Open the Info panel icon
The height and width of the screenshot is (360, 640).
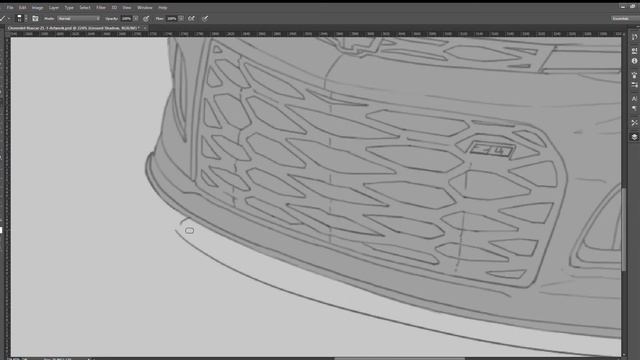pyautogui.click(x=634, y=61)
